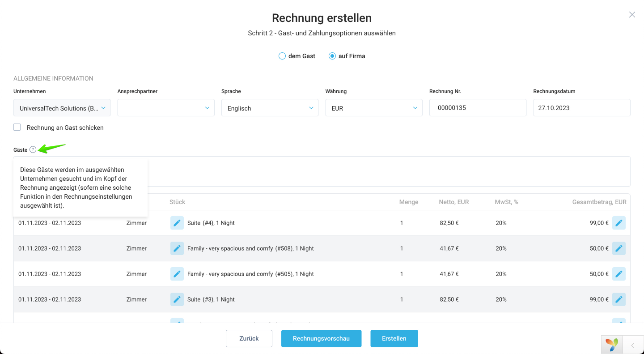This screenshot has width=644, height=354.
Task: Edit total amount of Suite (#4) row
Action: (619, 223)
